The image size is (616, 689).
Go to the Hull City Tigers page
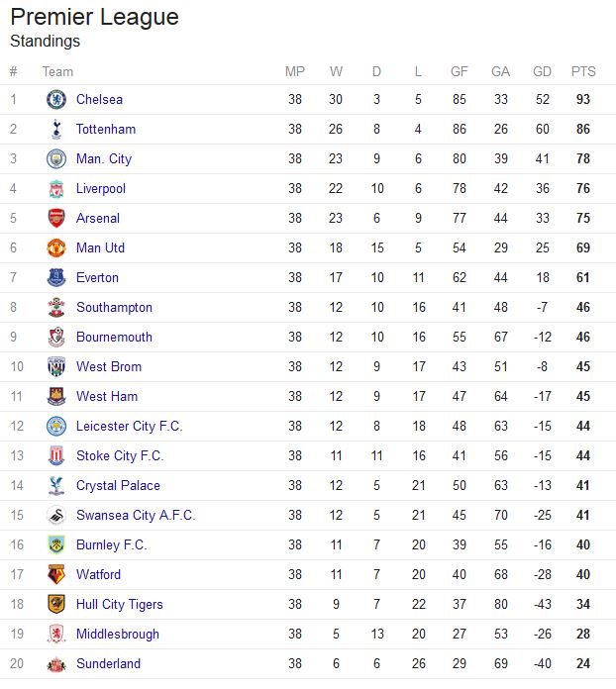(120, 604)
